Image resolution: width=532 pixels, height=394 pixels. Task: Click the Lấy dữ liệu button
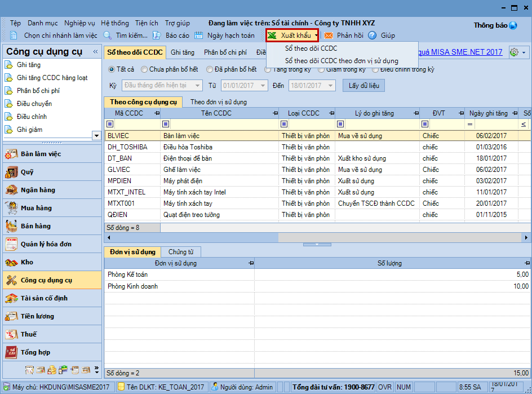[363, 86]
